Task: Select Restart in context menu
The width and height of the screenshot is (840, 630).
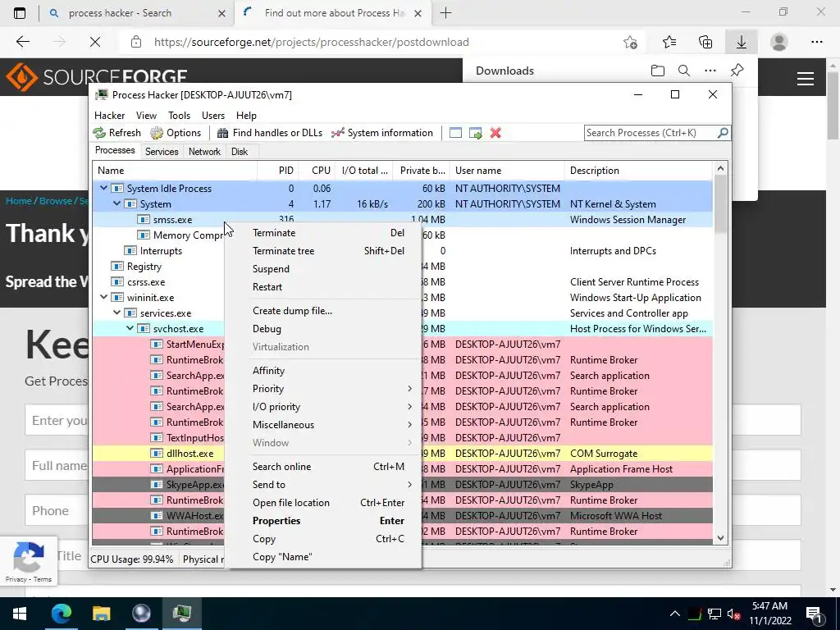Action: coord(323,287)
